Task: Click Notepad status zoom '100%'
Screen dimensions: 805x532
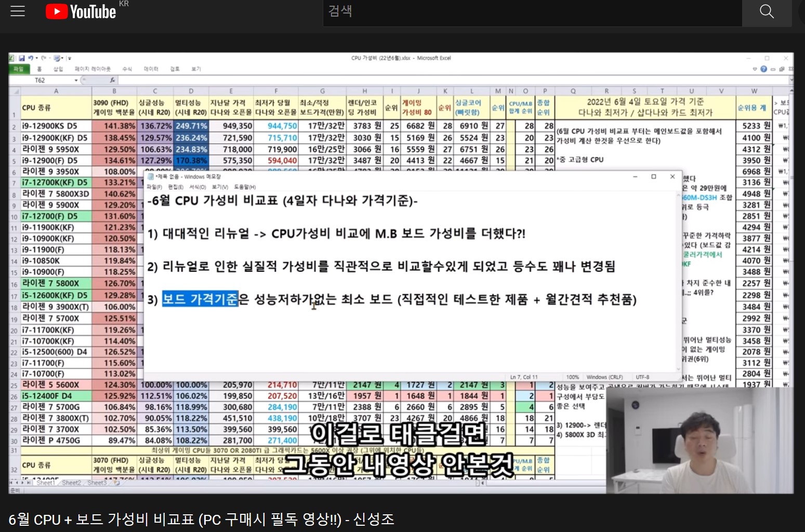Action: click(572, 377)
